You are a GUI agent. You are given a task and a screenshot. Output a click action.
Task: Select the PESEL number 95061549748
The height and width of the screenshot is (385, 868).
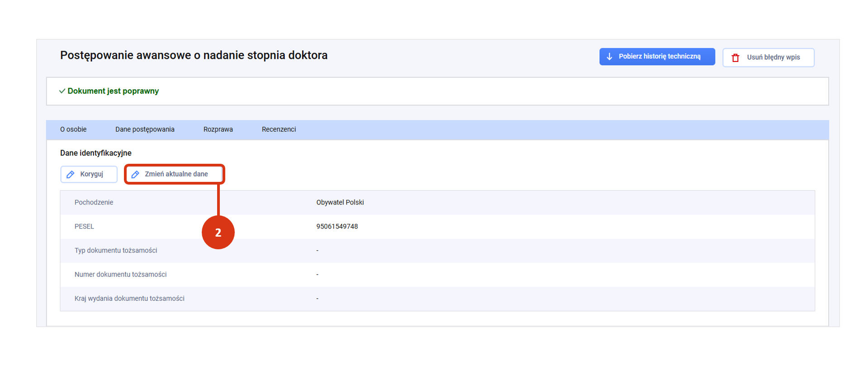337,226
